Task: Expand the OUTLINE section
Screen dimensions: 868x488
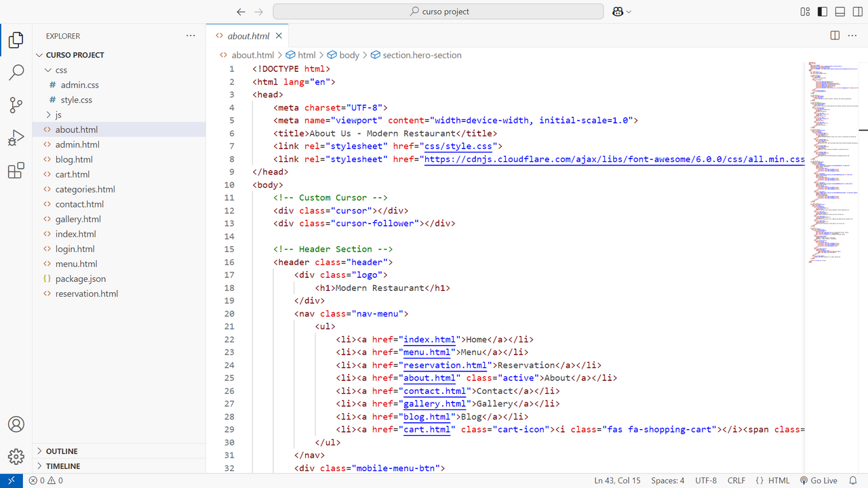Action: point(119,451)
